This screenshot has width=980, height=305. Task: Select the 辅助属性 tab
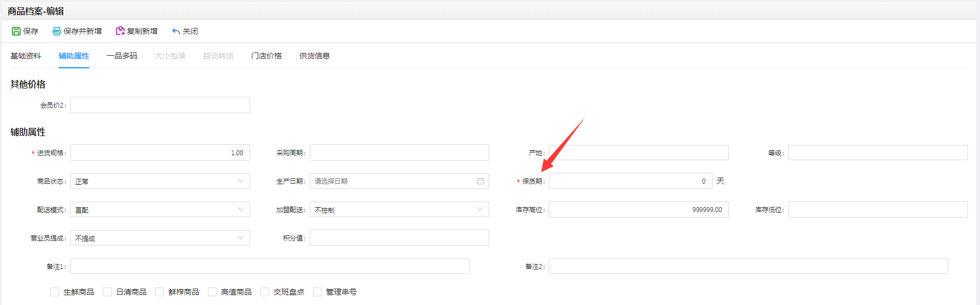[74, 56]
